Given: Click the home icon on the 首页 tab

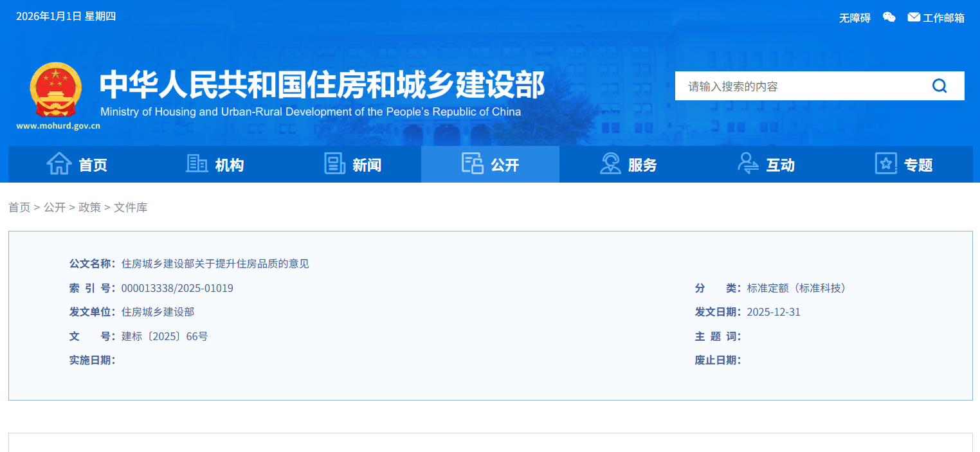Looking at the screenshot, I should click(x=59, y=163).
